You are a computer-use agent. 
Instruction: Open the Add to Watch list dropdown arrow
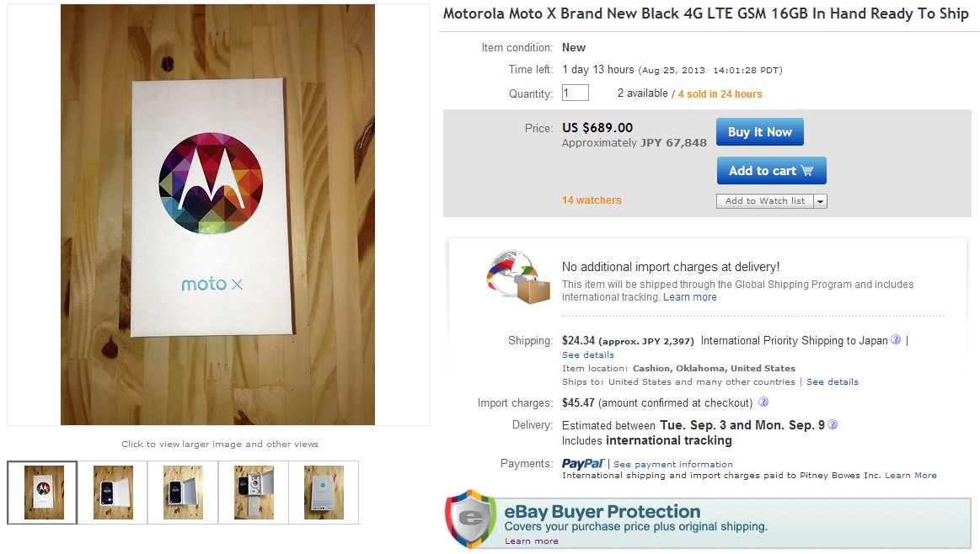[x=820, y=201]
